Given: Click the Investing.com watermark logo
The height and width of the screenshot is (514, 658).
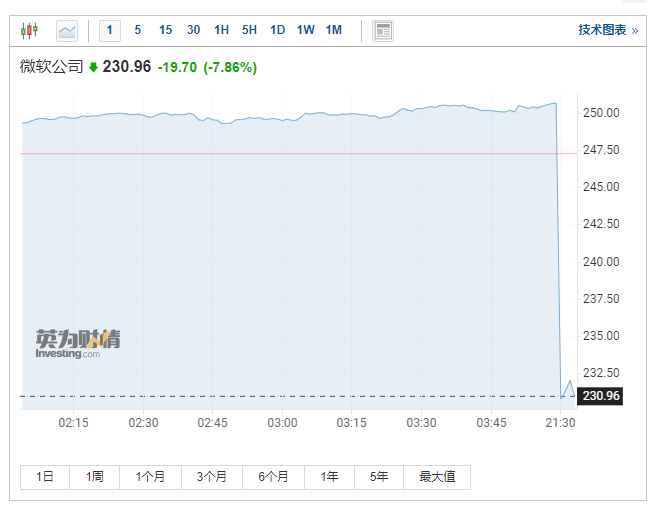Looking at the screenshot, I should pyautogui.click(x=78, y=344).
